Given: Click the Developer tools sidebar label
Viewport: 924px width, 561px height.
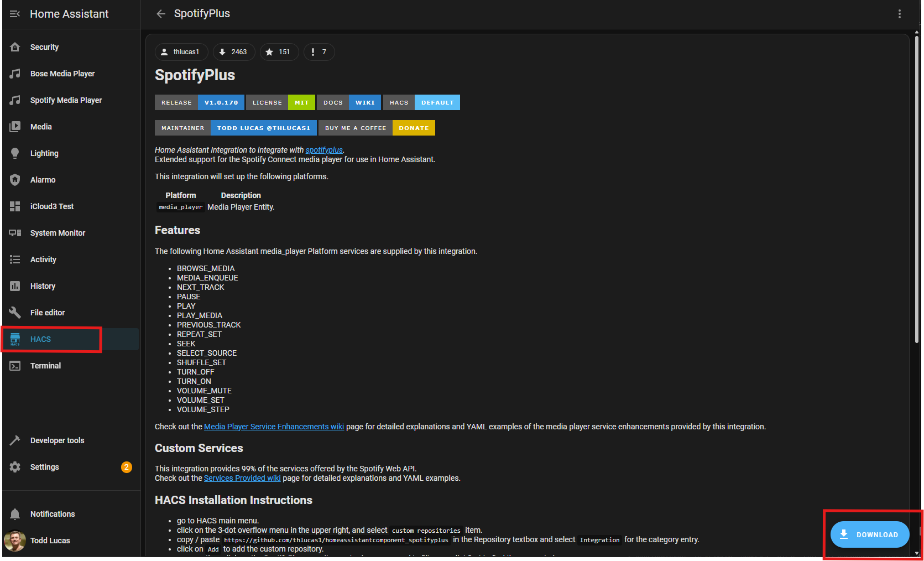Looking at the screenshot, I should coord(58,440).
